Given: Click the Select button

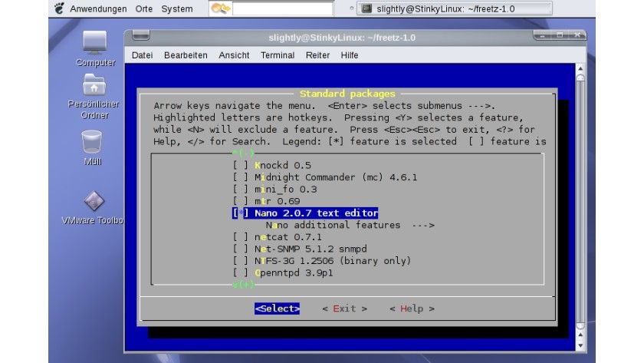Looking at the screenshot, I should pyautogui.click(x=277, y=309).
